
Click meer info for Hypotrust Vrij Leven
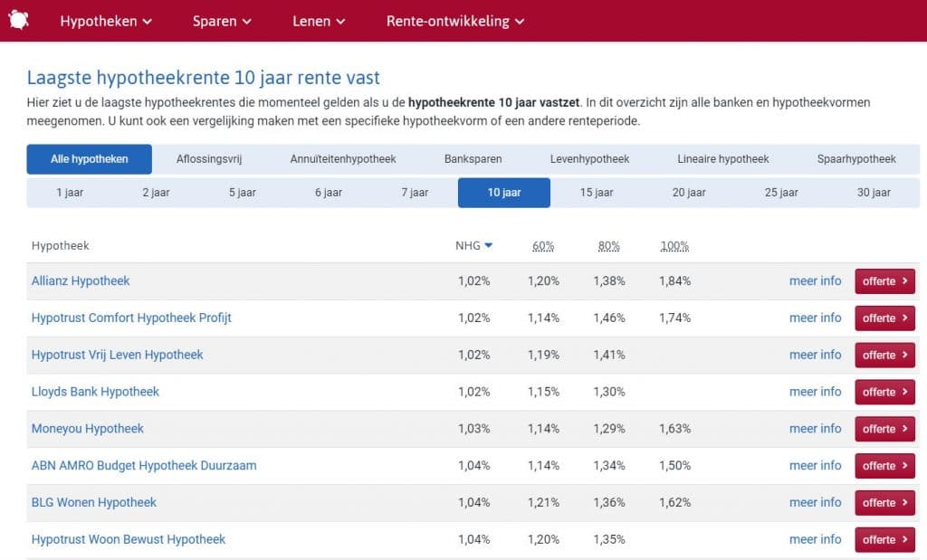tap(816, 355)
